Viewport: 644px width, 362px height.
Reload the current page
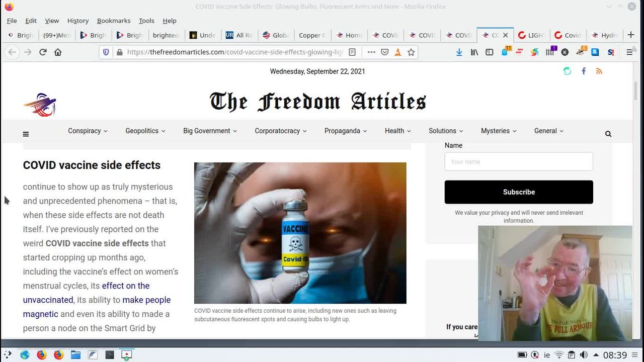click(43, 52)
